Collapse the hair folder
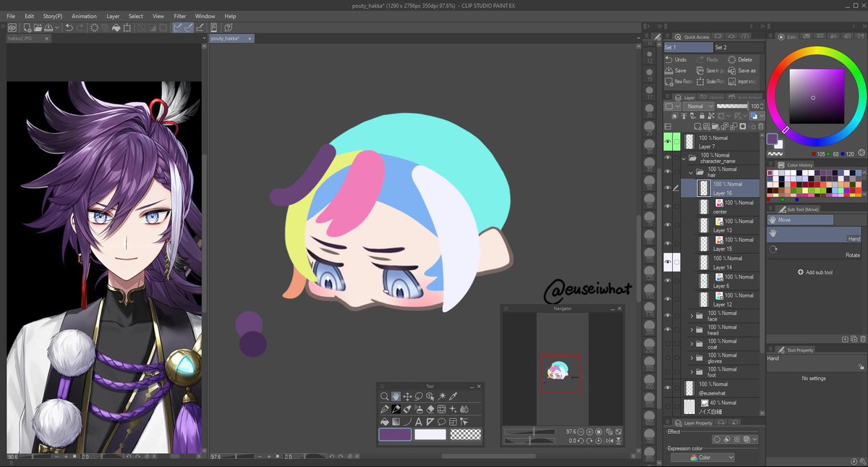 point(692,172)
